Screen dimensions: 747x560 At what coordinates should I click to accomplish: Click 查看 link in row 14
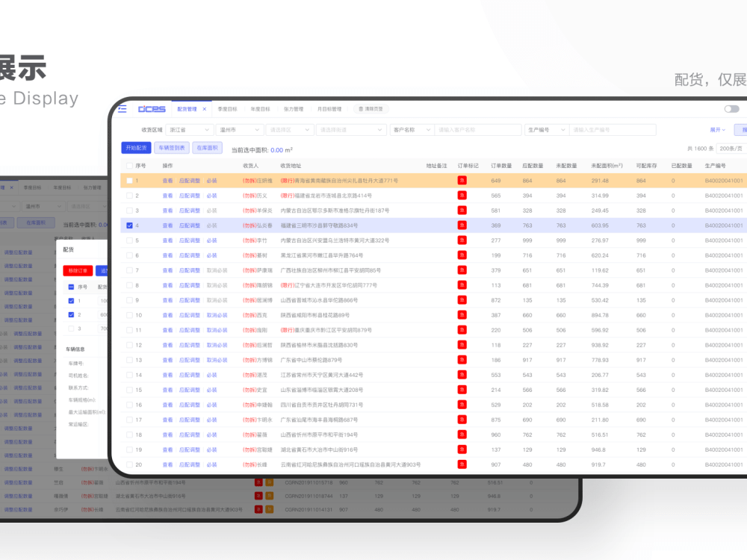point(167,375)
